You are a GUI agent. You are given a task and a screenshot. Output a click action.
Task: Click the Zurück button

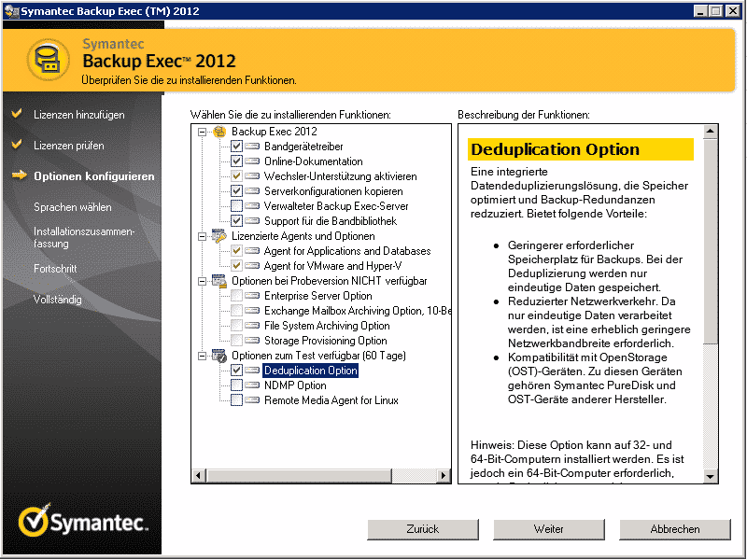tap(423, 529)
